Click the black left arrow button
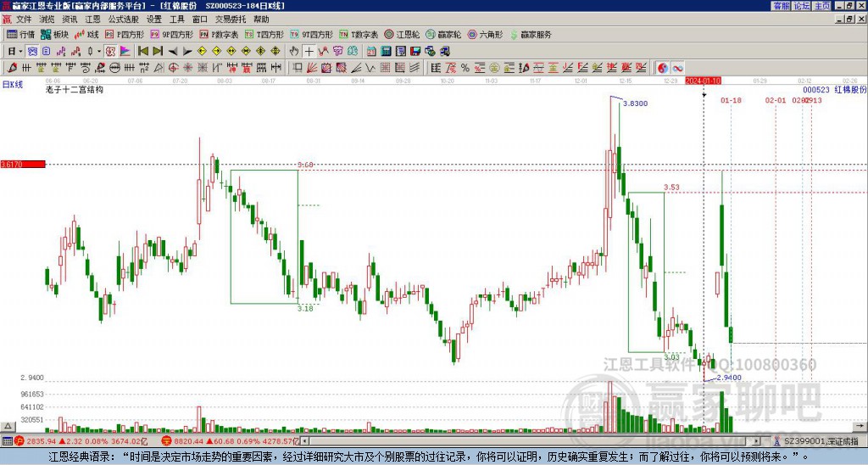Image resolution: width=868 pixels, height=465 pixels. coord(173,52)
